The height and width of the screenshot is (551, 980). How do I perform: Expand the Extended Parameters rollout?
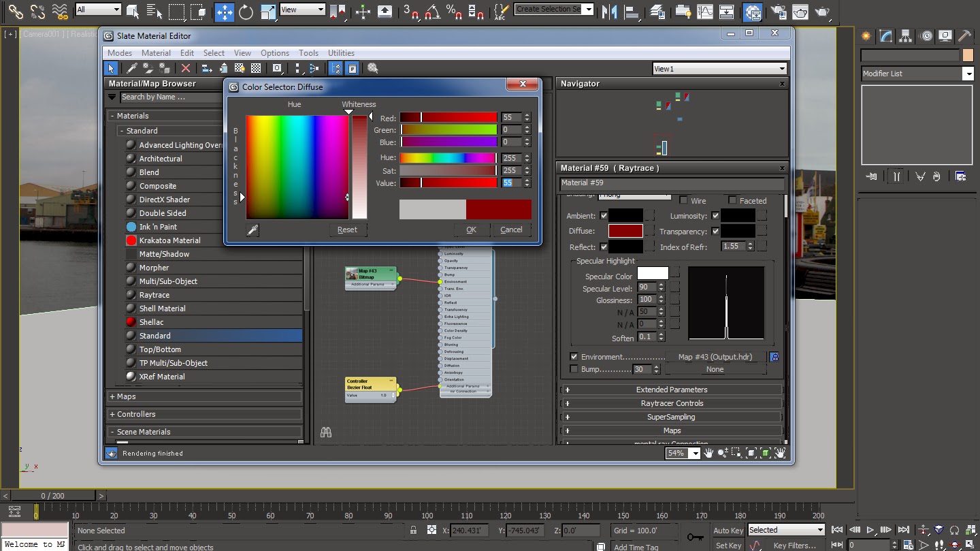[671, 390]
